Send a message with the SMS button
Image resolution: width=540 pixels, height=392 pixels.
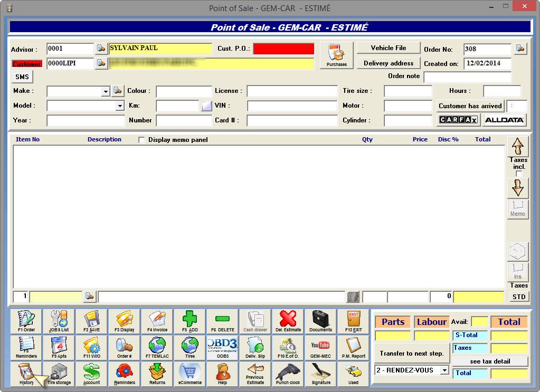[x=22, y=77]
